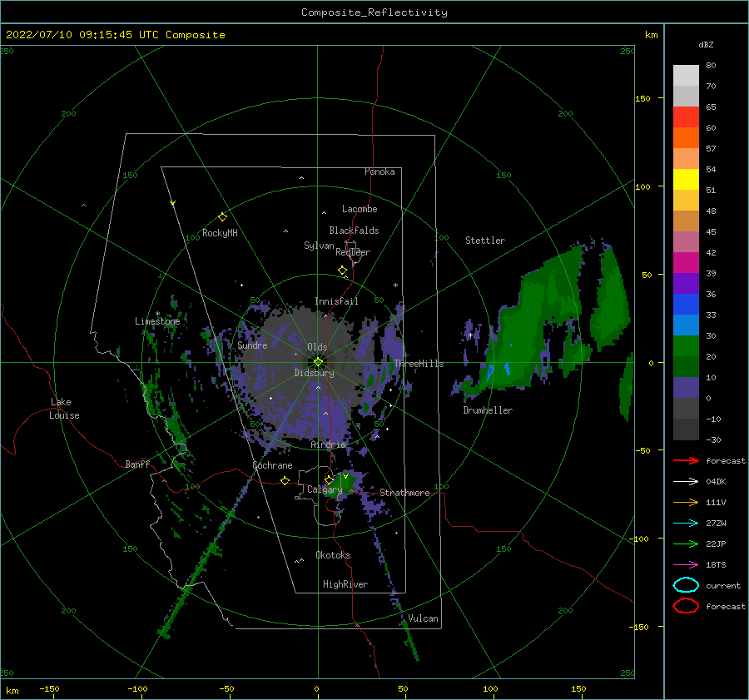Click the ThreeHills label
This screenshot has height=700, width=749.
419,364
